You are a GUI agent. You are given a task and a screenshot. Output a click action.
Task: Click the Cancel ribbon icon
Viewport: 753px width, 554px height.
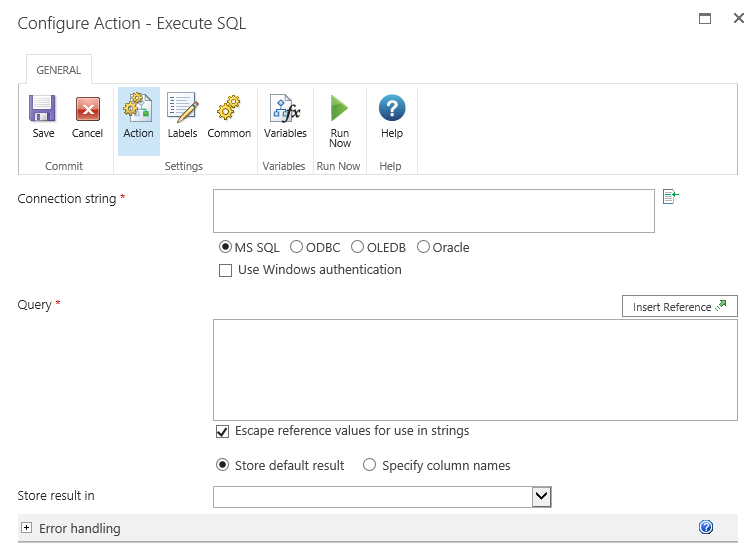pos(87,110)
